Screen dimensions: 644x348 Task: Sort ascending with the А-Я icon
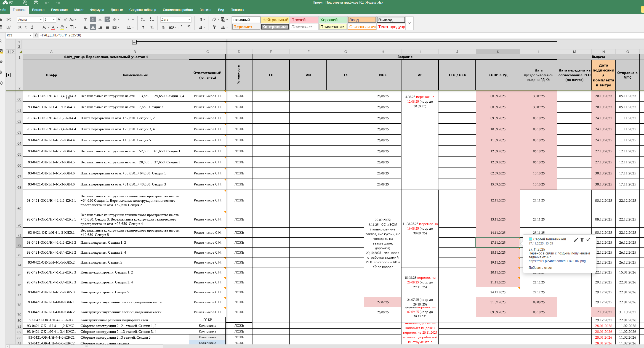click(143, 19)
